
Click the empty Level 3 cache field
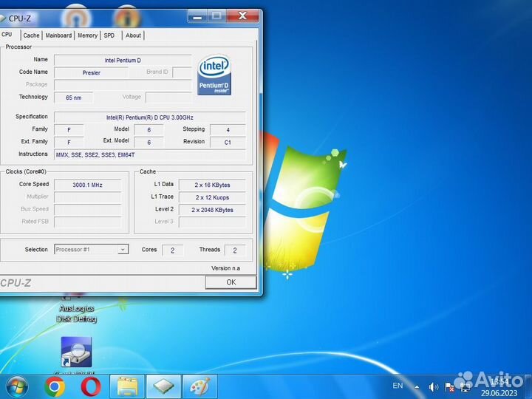point(212,222)
